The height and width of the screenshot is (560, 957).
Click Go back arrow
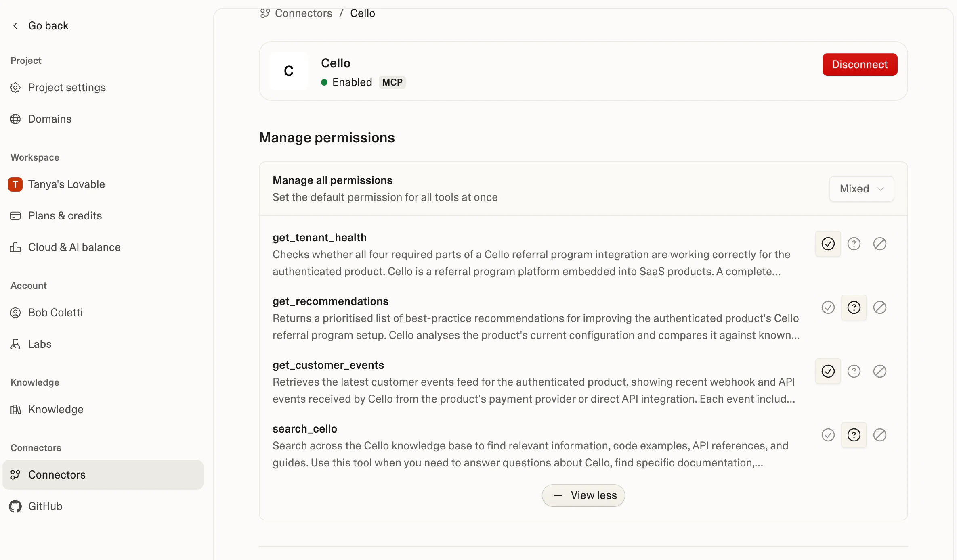[x=15, y=26]
